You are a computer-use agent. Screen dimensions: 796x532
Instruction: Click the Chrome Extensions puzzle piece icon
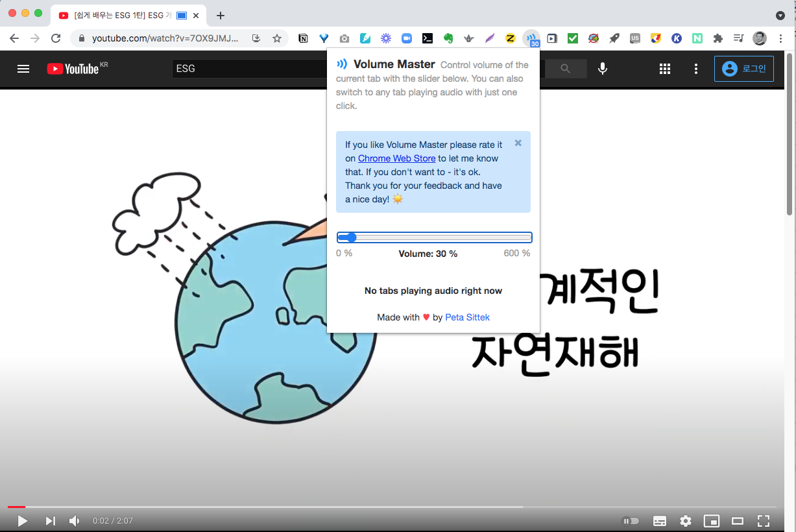[x=718, y=38]
